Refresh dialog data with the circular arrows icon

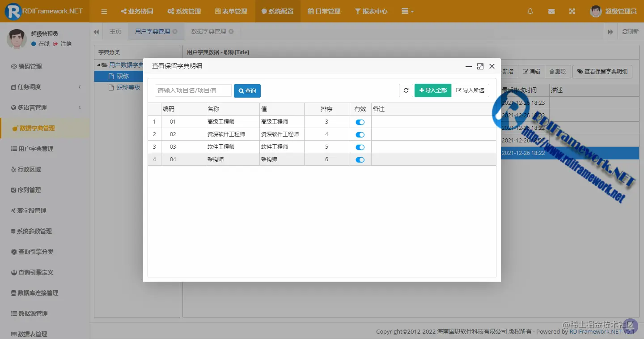point(406,90)
